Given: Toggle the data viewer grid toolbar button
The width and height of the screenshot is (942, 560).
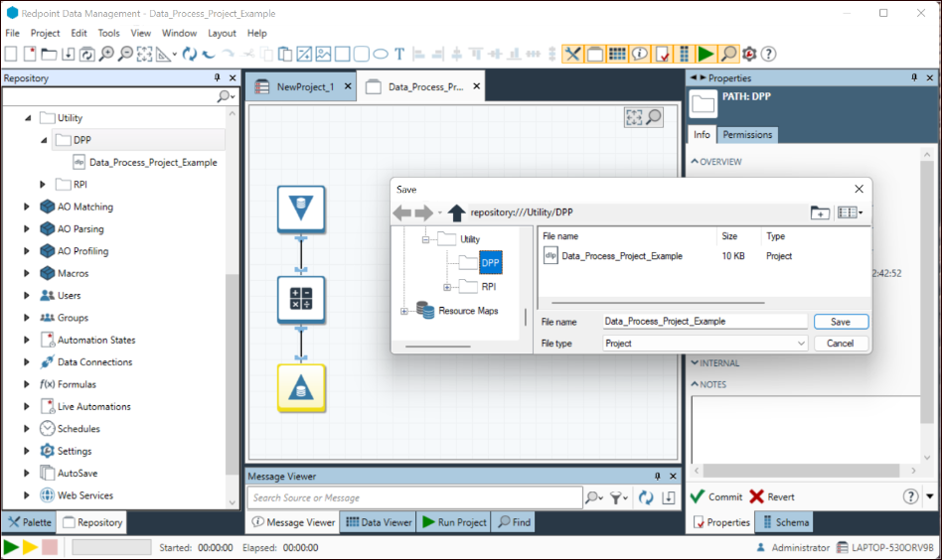Looking at the screenshot, I should [617, 54].
